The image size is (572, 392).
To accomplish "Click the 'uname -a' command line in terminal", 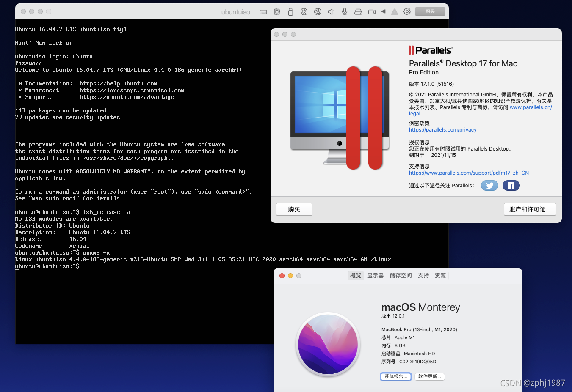I will (63, 253).
